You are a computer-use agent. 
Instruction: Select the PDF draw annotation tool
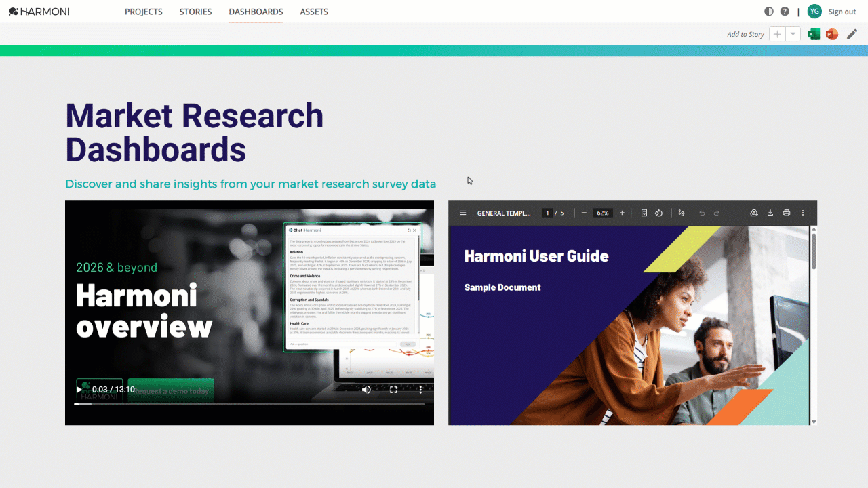click(682, 213)
